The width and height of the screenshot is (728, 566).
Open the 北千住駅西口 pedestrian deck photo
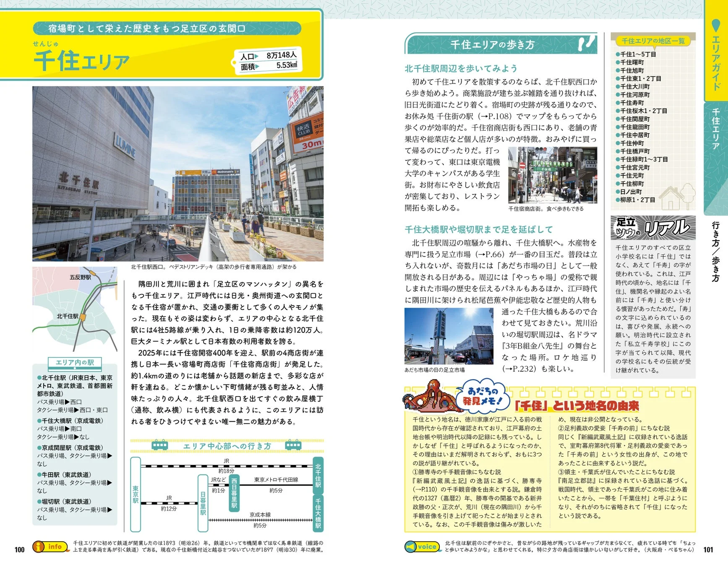[178, 174]
